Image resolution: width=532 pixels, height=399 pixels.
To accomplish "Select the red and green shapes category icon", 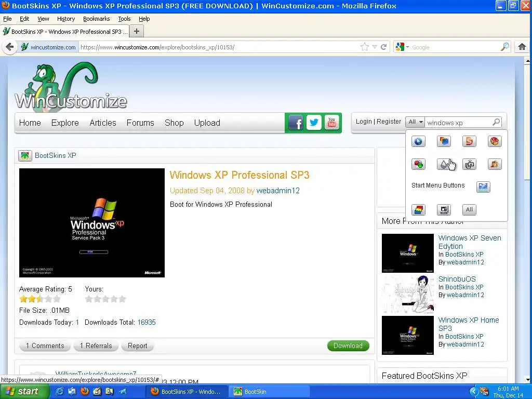I will pos(418,164).
